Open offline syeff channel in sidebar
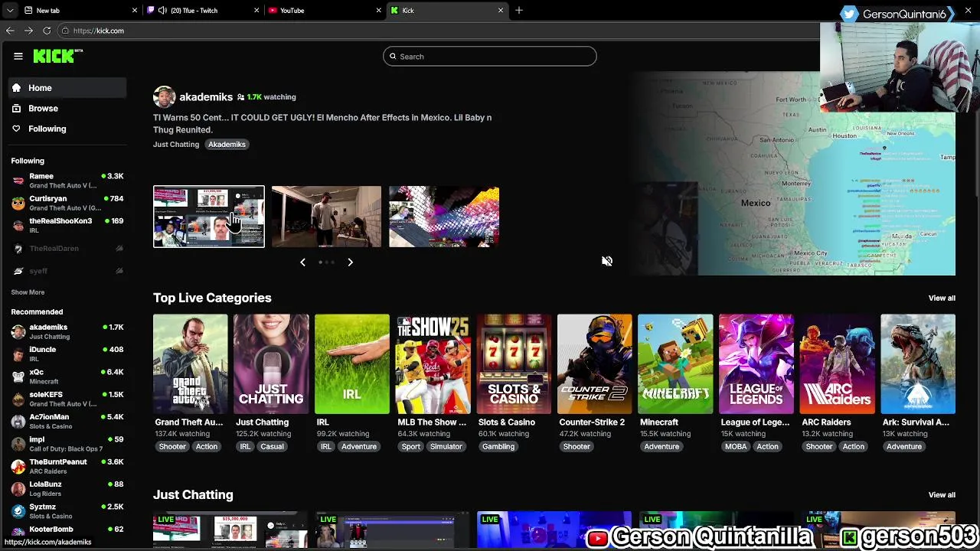Image resolution: width=980 pixels, height=551 pixels. 68,271
